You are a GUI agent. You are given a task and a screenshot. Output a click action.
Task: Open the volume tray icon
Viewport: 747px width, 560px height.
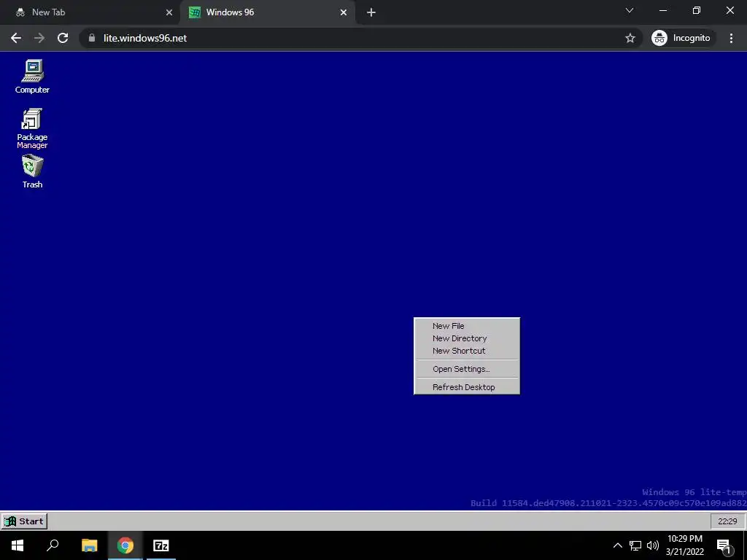click(653, 545)
